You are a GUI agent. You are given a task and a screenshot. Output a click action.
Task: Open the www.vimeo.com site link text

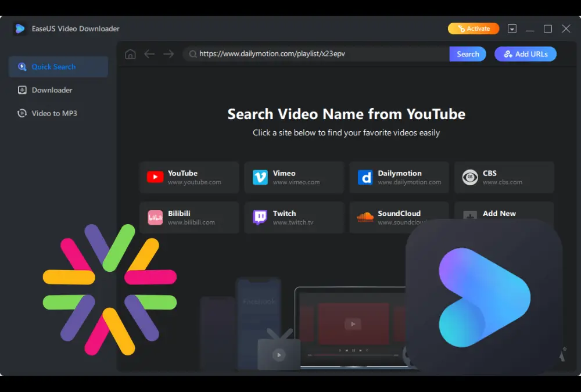(x=296, y=182)
